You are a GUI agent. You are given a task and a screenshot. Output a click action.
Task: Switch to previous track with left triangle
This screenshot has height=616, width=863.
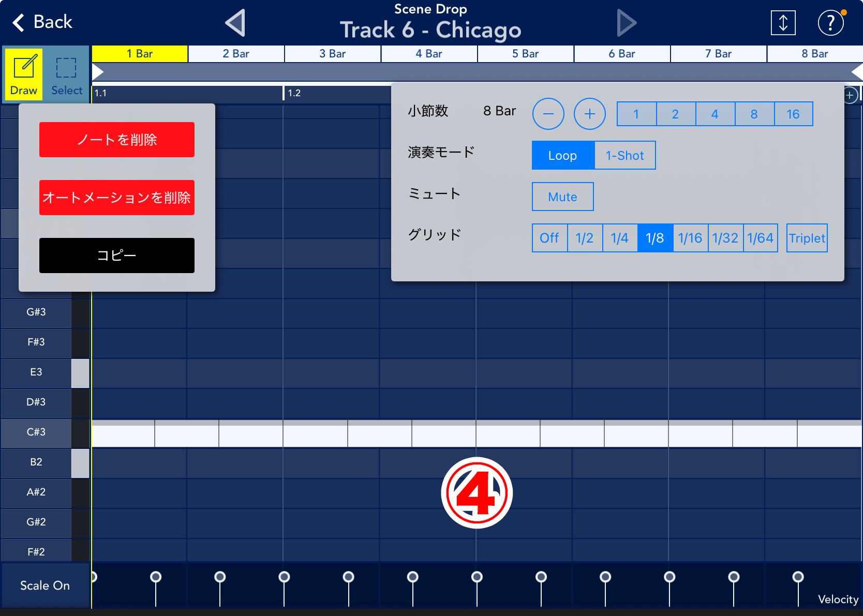pyautogui.click(x=235, y=23)
